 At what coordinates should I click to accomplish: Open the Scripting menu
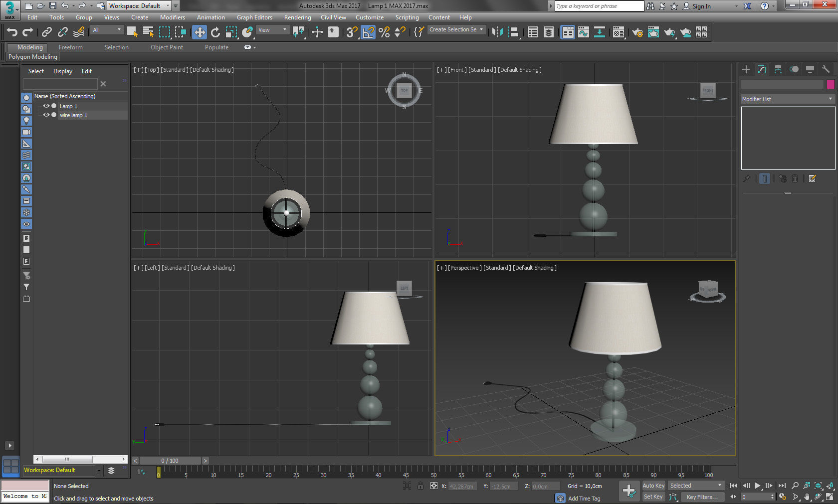click(407, 17)
